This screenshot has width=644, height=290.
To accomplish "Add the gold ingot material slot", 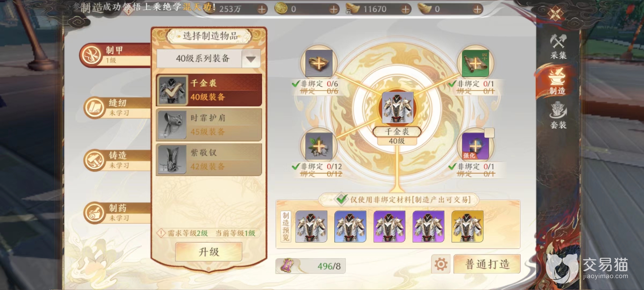I will click(319, 63).
